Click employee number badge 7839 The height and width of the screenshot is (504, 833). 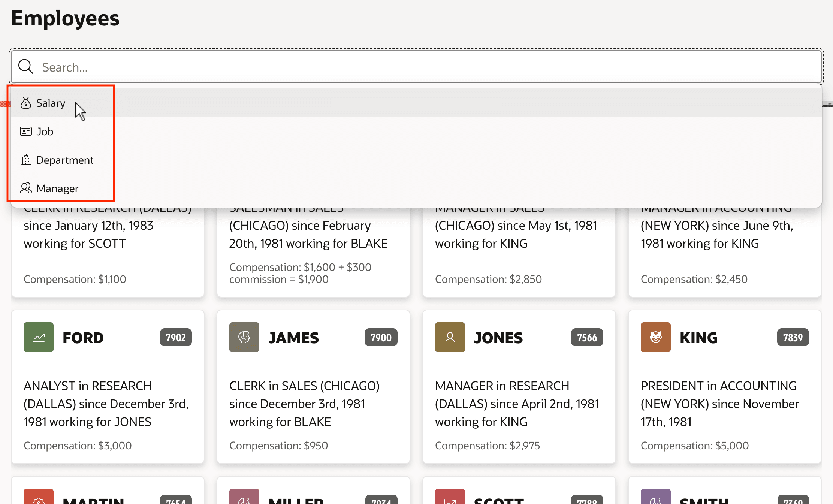pyautogui.click(x=793, y=338)
